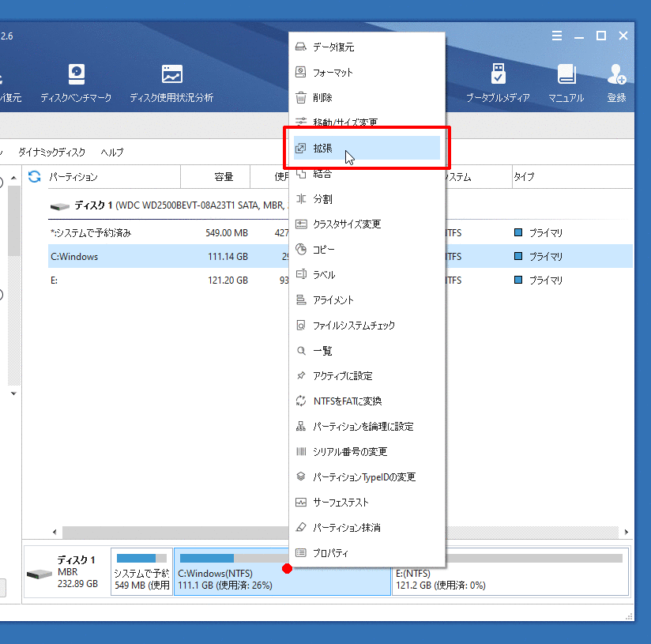This screenshot has width=651, height=644.
Task: Click the 登録 user icon
Action: point(616,84)
